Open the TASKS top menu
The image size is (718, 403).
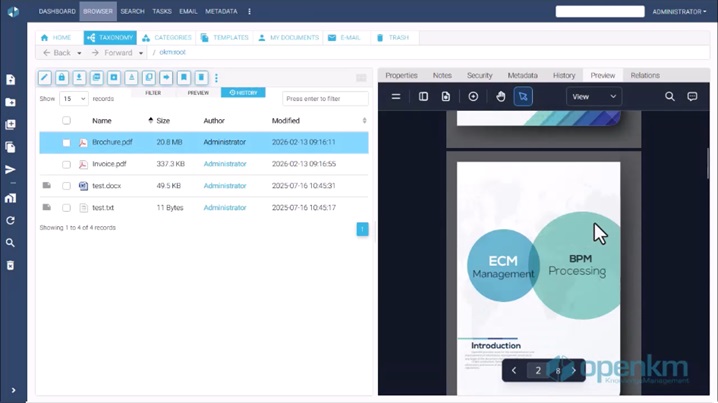162,11
